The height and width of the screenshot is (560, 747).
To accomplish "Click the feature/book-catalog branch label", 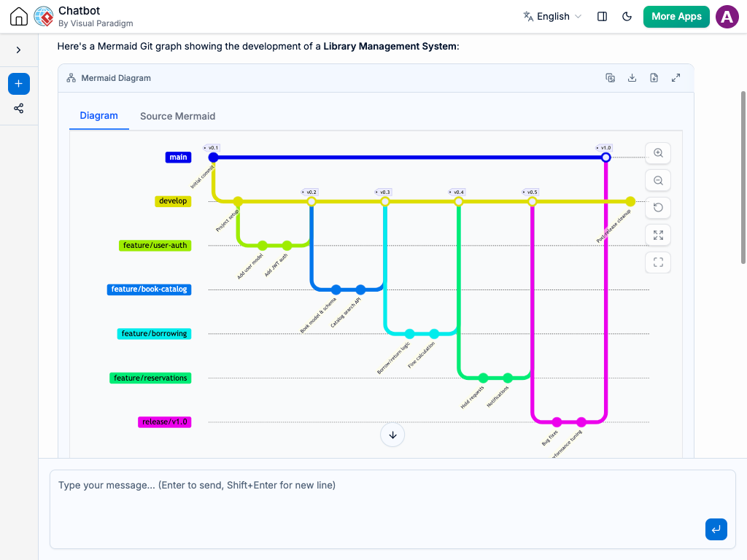I will 149,289.
